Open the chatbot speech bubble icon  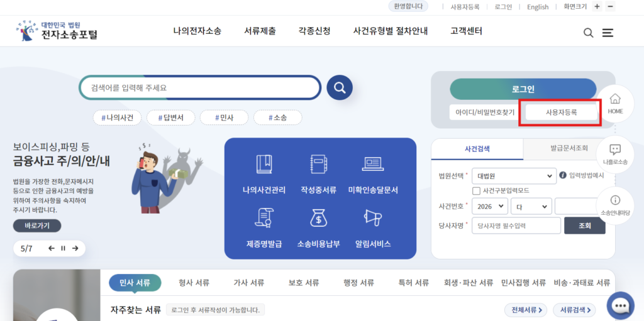point(621,306)
